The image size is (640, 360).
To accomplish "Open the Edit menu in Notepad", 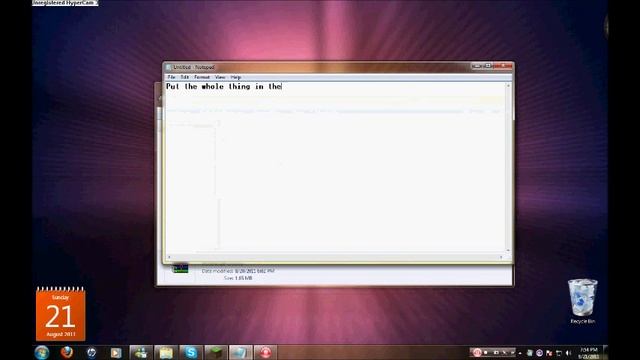I will click(184, 77).
